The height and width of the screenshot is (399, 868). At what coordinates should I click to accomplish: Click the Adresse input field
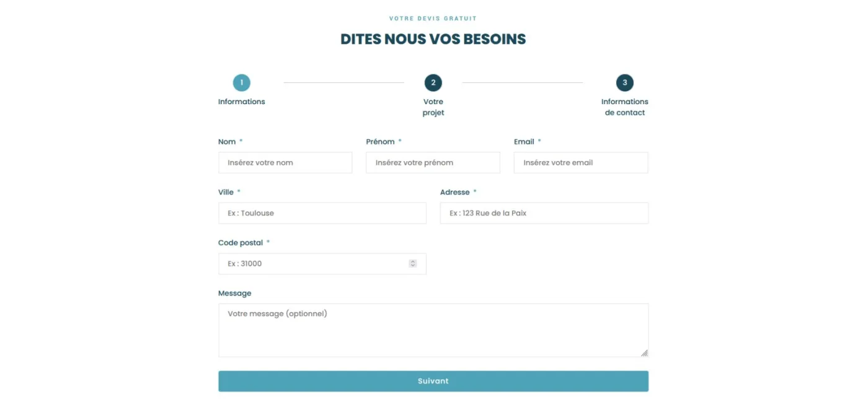point(544,213)
